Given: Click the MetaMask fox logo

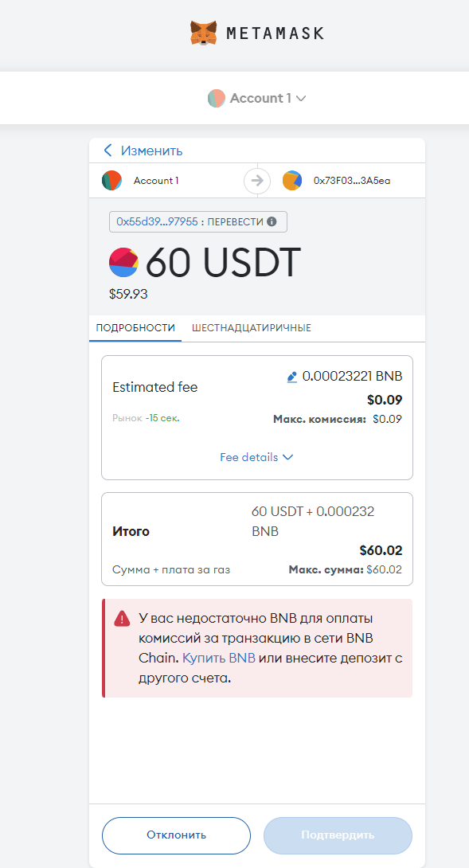Looking at the screenshot, I should coord(204,33).
